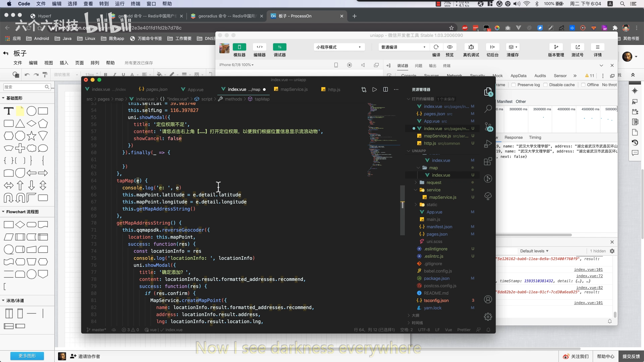Click the iPhone 6/7/8 100% resolution dropdown
The height and width of the screenshot is (362, 644).
(x=237, y=65)
